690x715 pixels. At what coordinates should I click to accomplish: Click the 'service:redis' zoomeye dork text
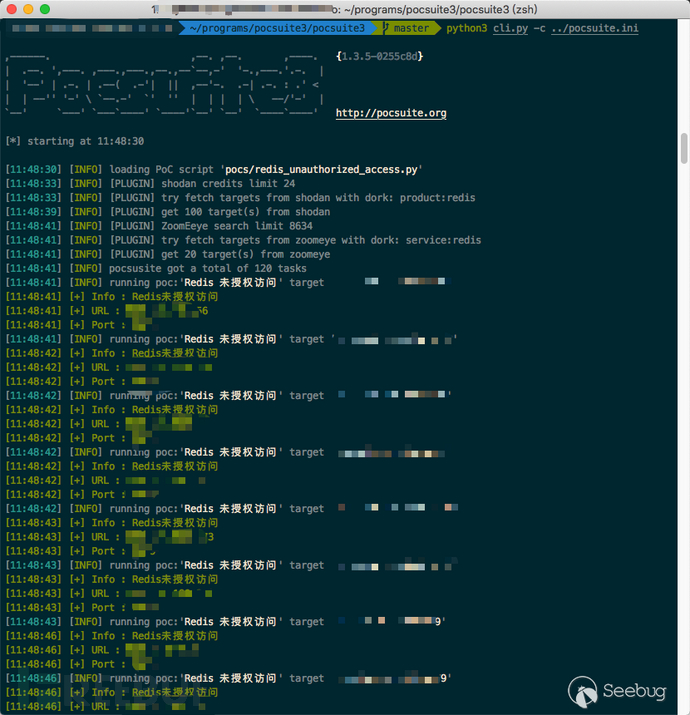443,240
